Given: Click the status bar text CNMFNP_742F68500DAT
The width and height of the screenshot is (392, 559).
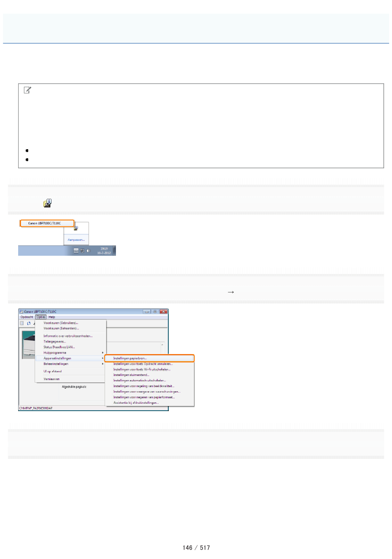Looking at the screenshot, I should point(36,408).
